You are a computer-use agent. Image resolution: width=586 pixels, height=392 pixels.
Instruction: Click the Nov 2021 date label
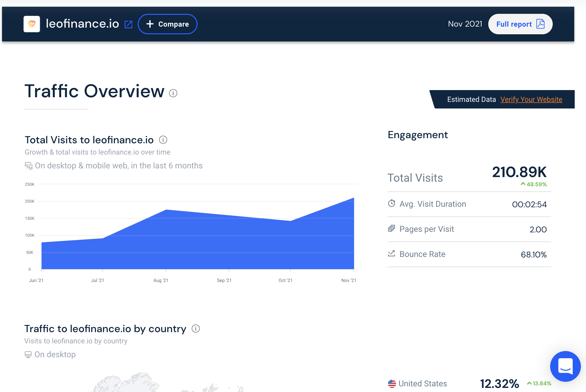465,24
